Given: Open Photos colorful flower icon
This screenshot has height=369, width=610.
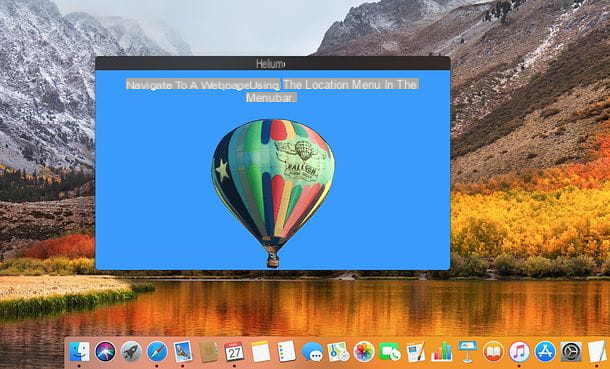Looking at the screenshot, I should [x=364, y=351].
